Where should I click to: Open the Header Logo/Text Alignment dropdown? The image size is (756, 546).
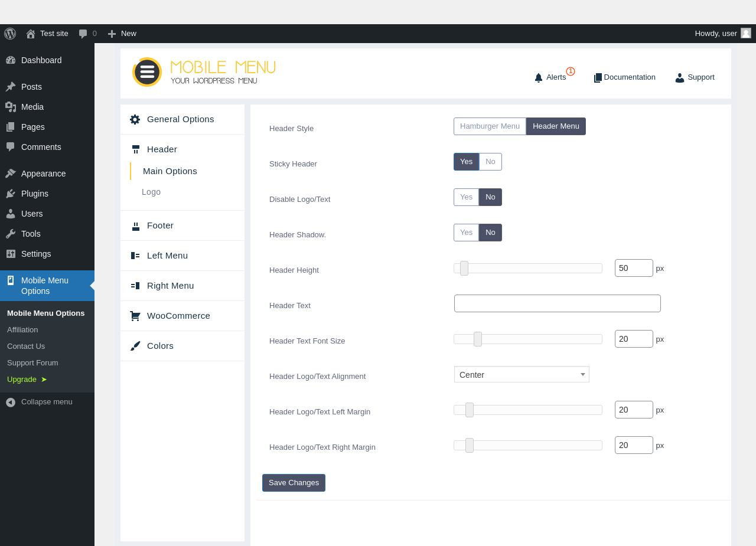522,374
